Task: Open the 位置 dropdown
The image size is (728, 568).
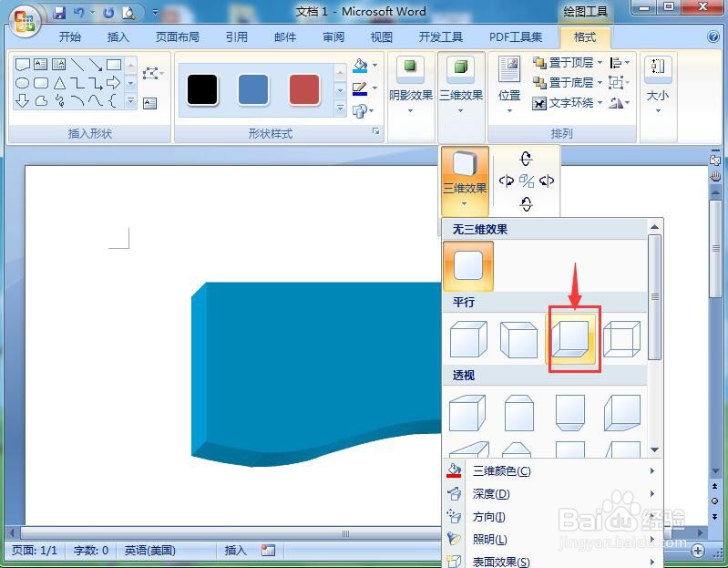Action: (x=509, y=86)
